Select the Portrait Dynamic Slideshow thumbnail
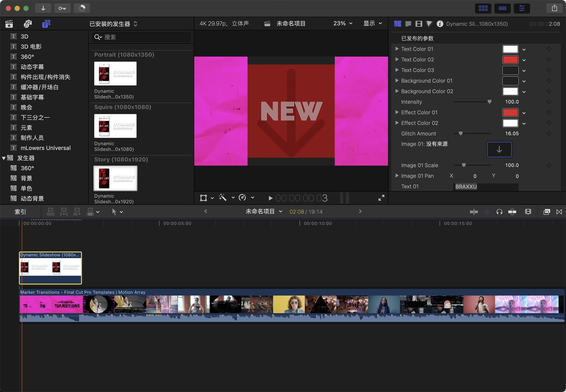This screenshot has width=566, height=392. pyautogui.click(x=115, y=73)
